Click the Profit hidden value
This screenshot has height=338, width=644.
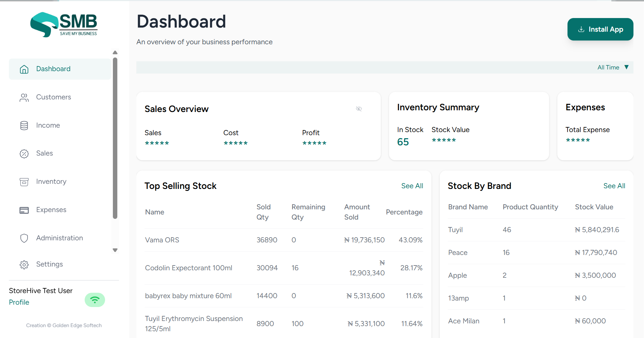[x=314, y=143]
